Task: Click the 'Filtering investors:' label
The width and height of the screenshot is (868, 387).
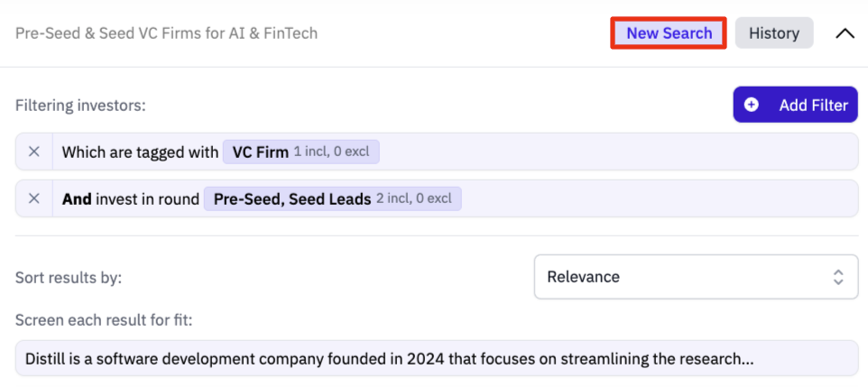Action: 81,106
